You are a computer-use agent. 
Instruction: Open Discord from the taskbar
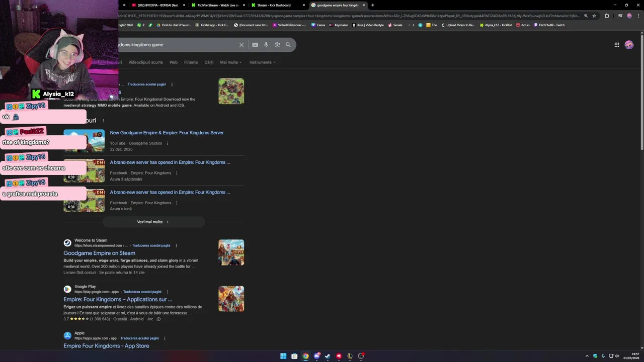click(316, 356)
